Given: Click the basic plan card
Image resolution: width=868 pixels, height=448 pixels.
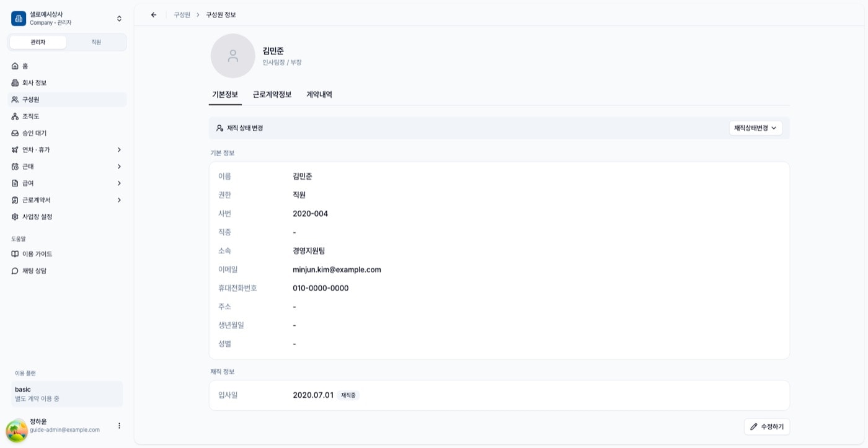Looking at the screenshot, I should click(x=67, y=394).
